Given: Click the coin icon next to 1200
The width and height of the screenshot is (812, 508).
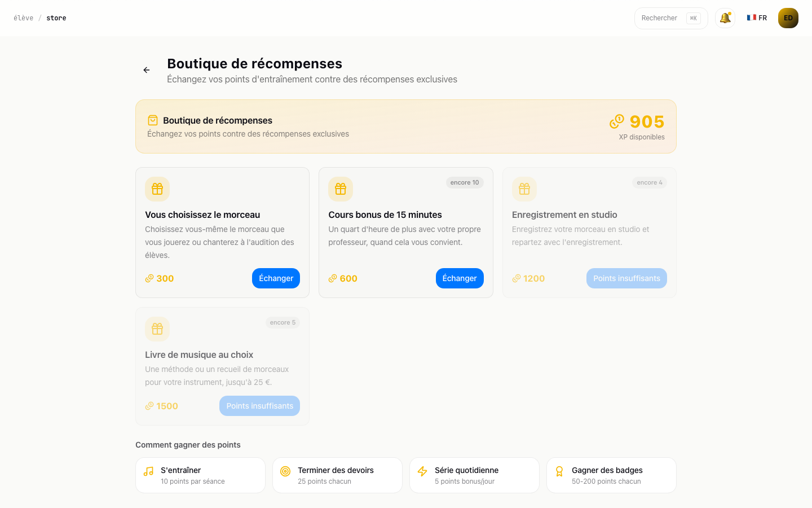Looking at the screenshot, I should pos(517,278).
